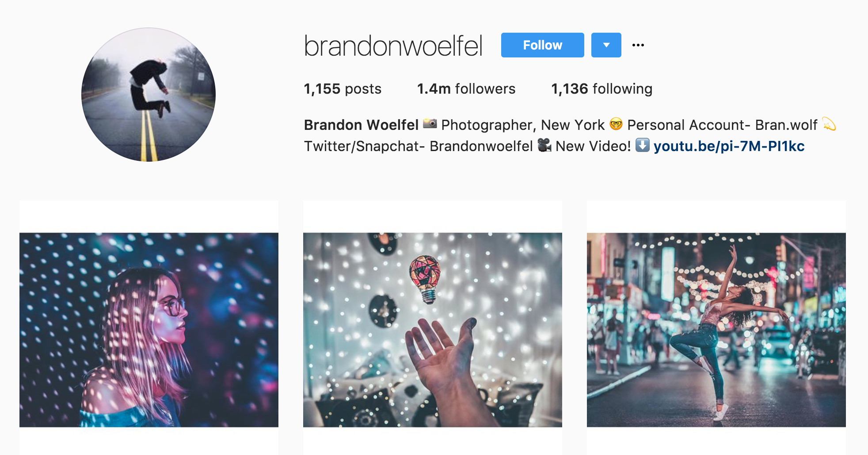Click the Twitter/Snapchat- Brandonwoelfel text
The image size is (868, 455).
[x=419, y=146]
